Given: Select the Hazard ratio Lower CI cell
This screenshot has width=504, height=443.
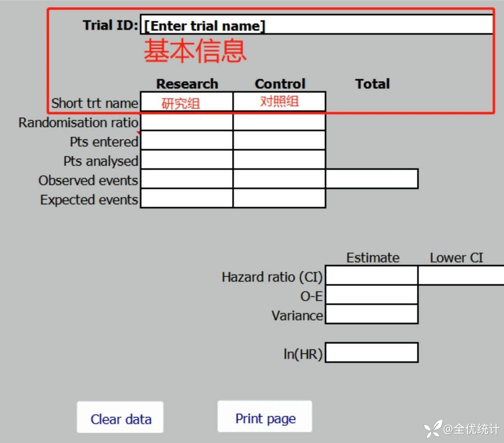Looking at the screenshot, I should coord(461,275).
